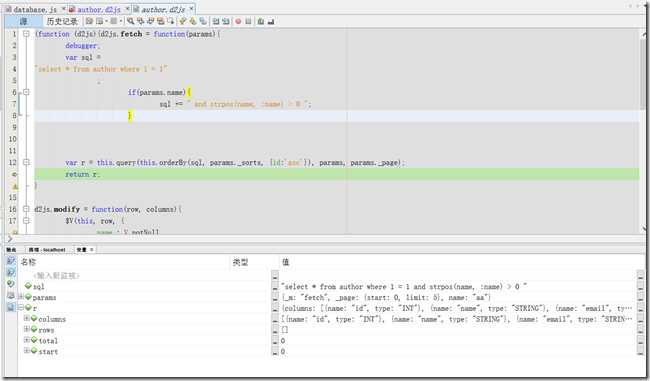
Task: Expand the total node
Action: pyautogui.click(x=27, y=340)
